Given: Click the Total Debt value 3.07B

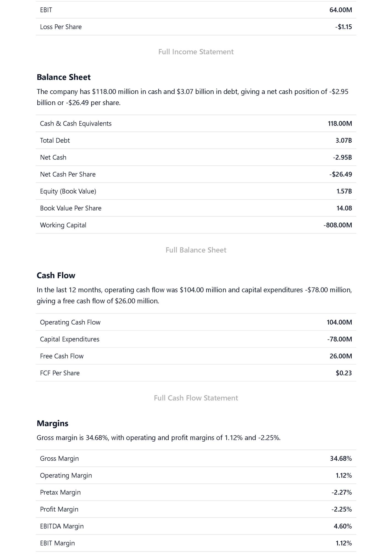Looking at the screenshot, I should tap(343, 141).
